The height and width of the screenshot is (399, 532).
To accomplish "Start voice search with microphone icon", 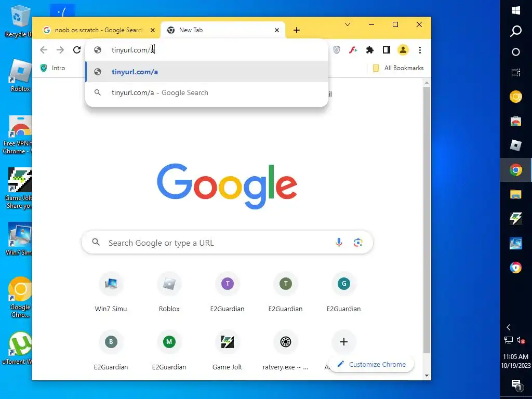I will pos(339,242).
